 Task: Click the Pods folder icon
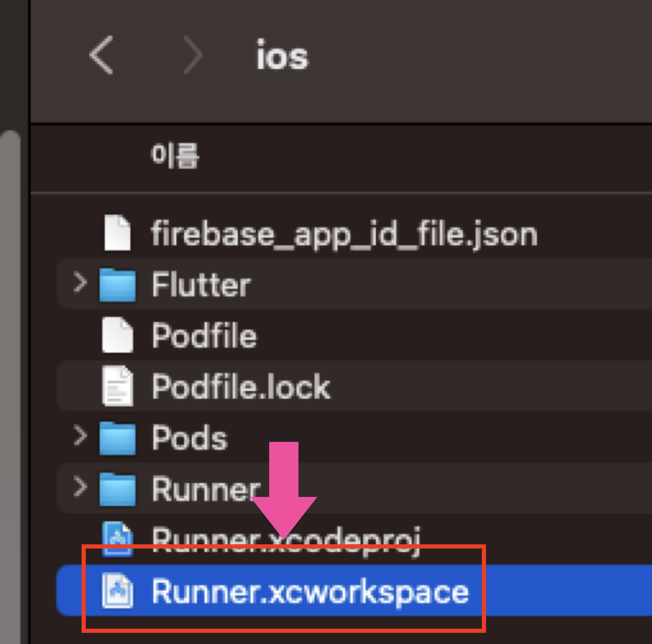pyautogui.click(x=117, y=438)
